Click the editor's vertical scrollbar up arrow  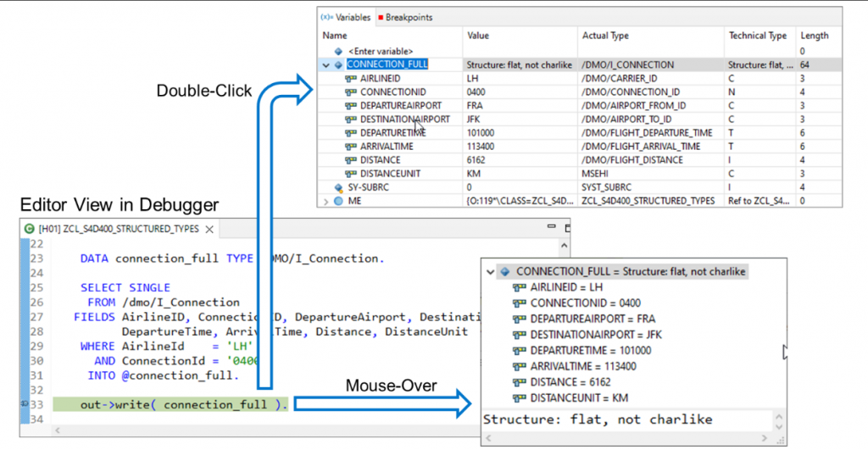564,245
